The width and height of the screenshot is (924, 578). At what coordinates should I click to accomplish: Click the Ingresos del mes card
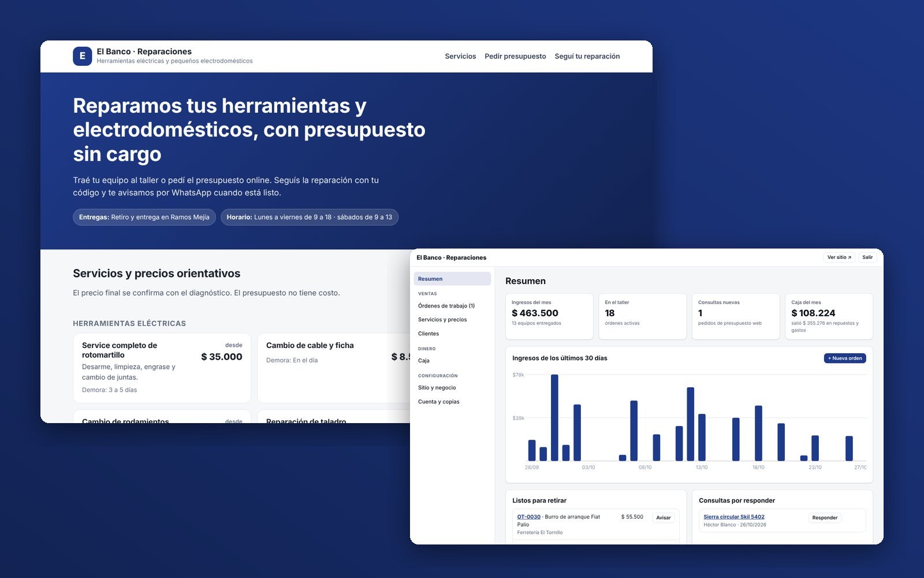pos(549,316)
